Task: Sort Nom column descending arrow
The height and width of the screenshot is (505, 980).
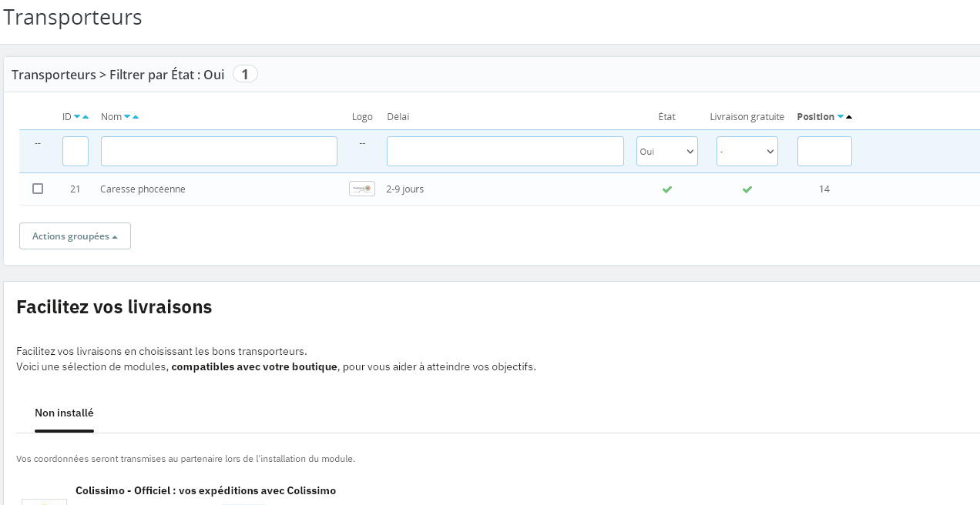Action: (x=127, y=117)
